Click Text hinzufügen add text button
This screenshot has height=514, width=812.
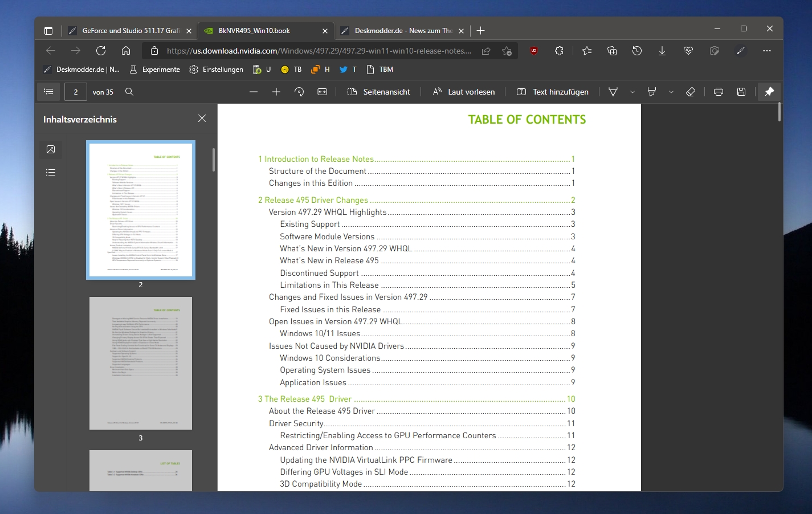(553, 92)
